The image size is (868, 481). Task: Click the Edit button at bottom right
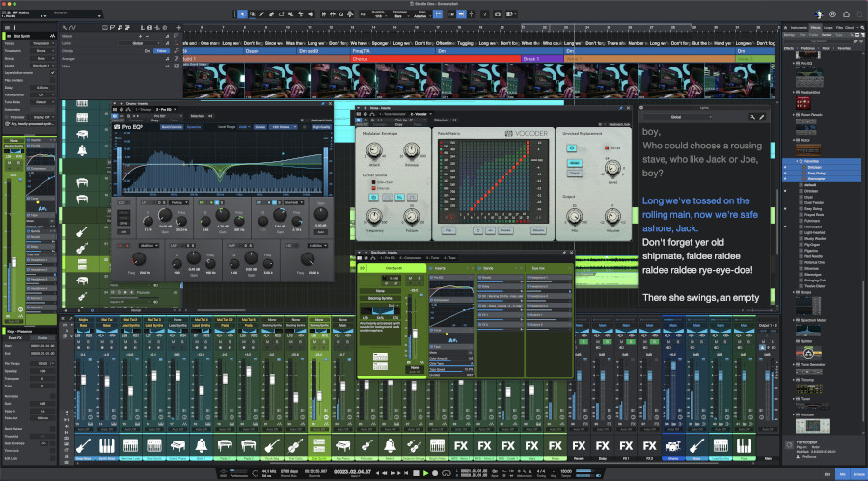[827, 474]
